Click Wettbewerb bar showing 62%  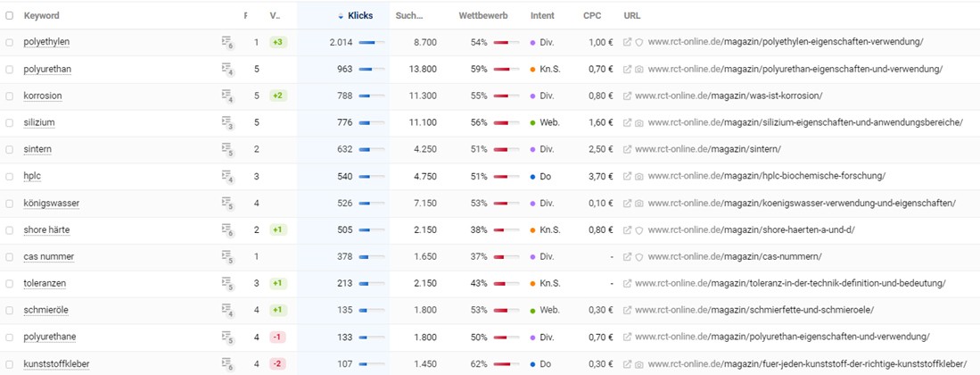[506, 364]
